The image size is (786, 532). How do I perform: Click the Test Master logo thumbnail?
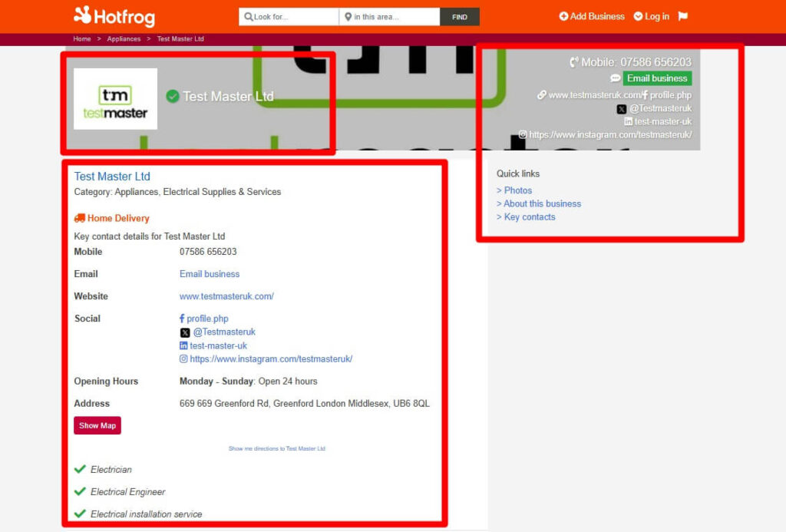click(115, 99)
